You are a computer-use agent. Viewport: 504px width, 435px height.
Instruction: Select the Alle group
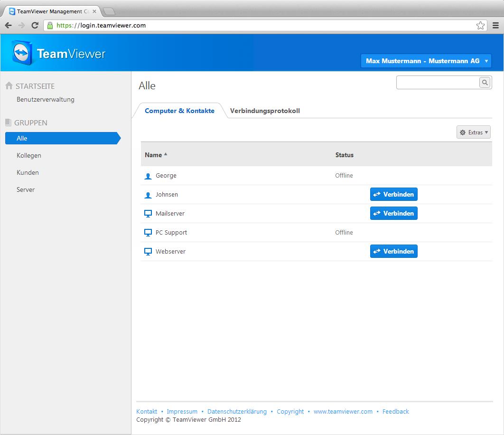click(63, 138)
